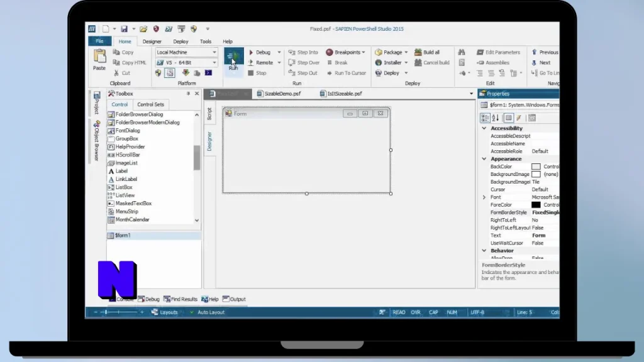Viewport: 644px width, 362px height.
Task: Click Next in Navigation group
Action: click(540, 63)
